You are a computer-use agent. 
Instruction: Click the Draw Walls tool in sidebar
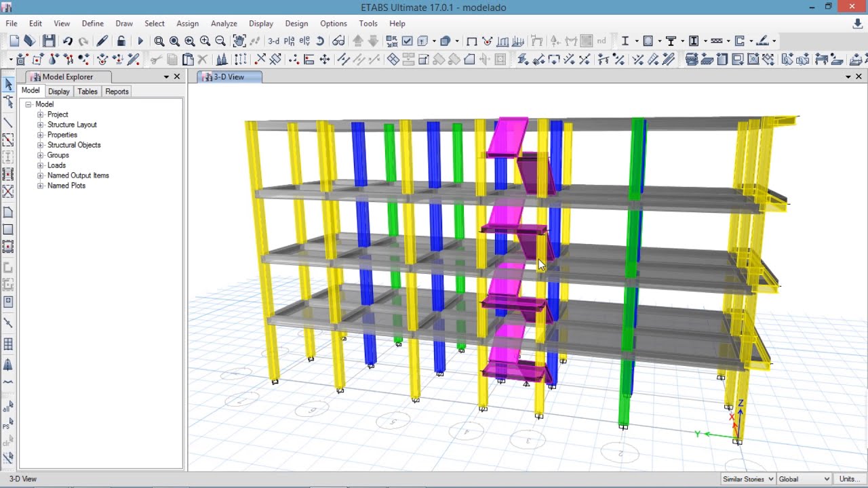8,267
